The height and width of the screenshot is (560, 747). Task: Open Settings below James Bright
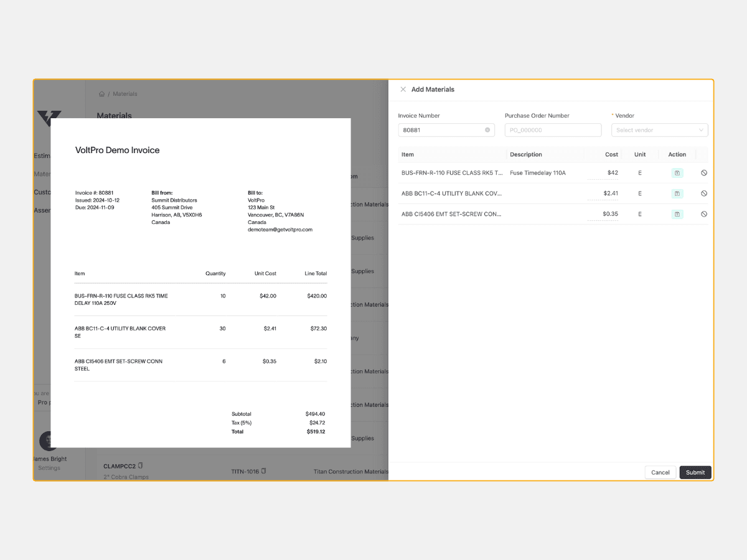coord(49,467)
